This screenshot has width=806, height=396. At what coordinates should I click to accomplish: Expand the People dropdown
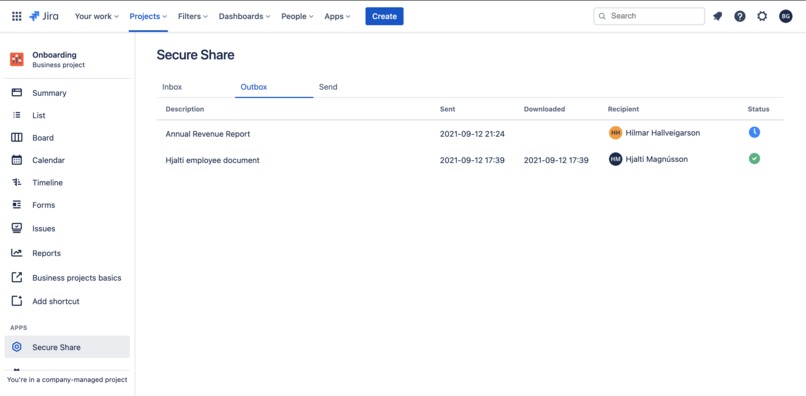(297, 16)
